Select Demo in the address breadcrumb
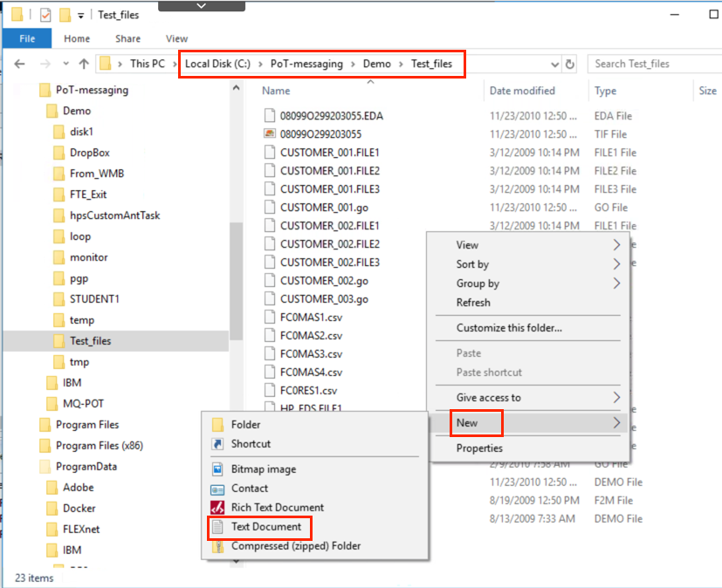722x588 pixels. click(376, 64)
